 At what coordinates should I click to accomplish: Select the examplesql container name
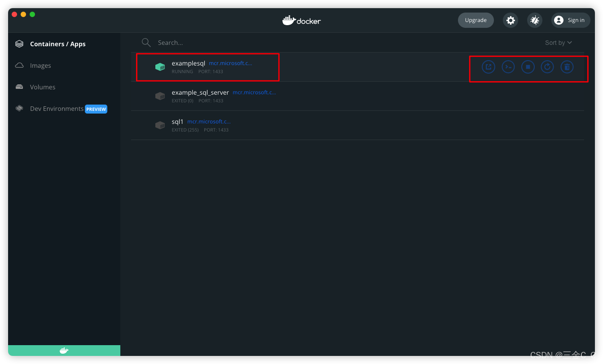pyautogui.click(x=189, y=63)
